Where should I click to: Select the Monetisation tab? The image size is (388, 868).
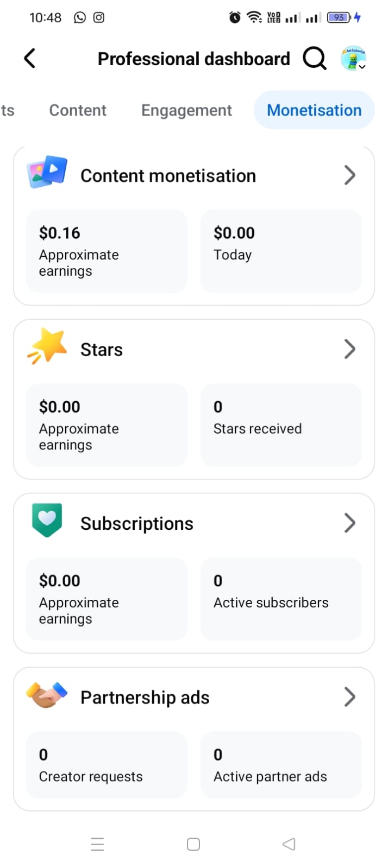point(314,110)
